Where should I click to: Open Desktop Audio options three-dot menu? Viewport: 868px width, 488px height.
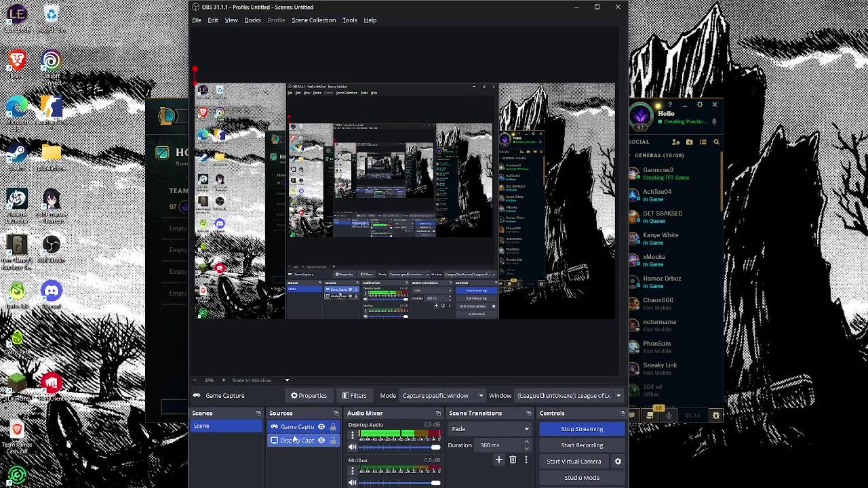click(x=352, y=436)
